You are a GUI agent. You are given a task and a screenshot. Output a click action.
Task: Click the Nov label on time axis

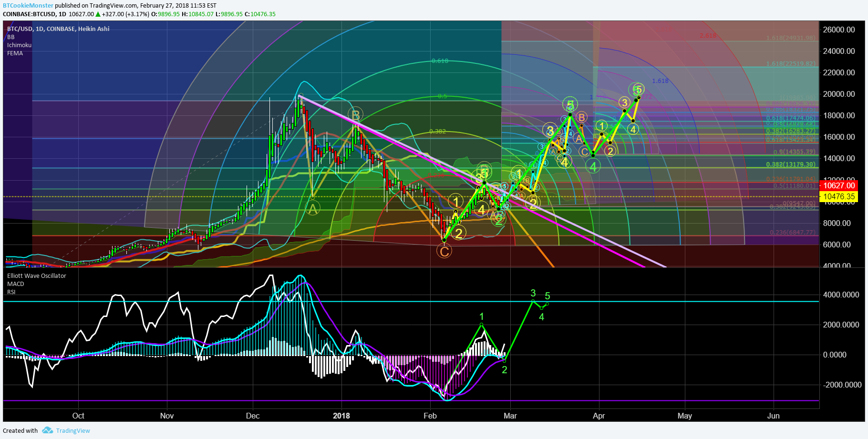[167, 416]
